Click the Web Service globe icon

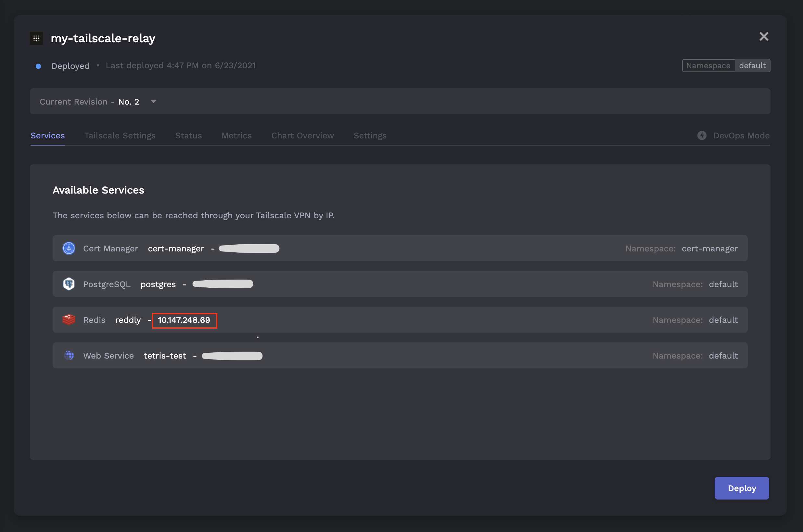click(x=69, y=355)
